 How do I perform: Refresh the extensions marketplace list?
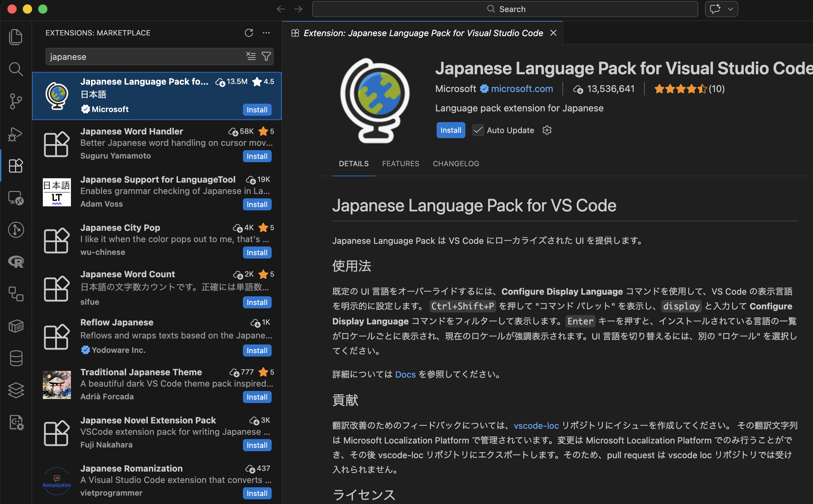[249, 33]
